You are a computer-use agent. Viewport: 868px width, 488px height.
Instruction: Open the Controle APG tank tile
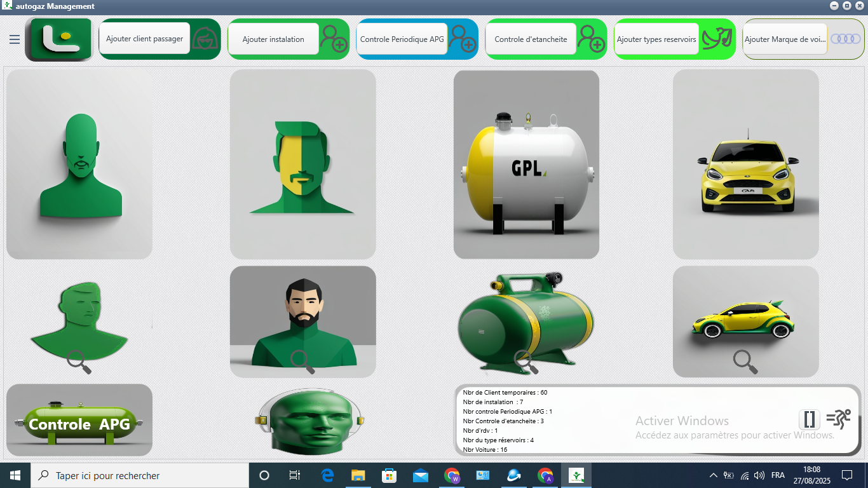pyautogui.click(x=79, y=420)
